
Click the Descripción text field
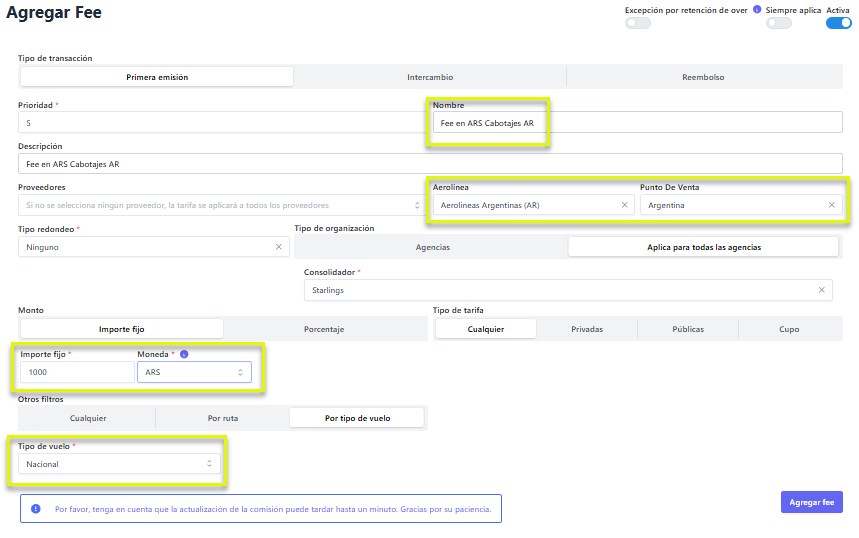[x=430, y=163]
